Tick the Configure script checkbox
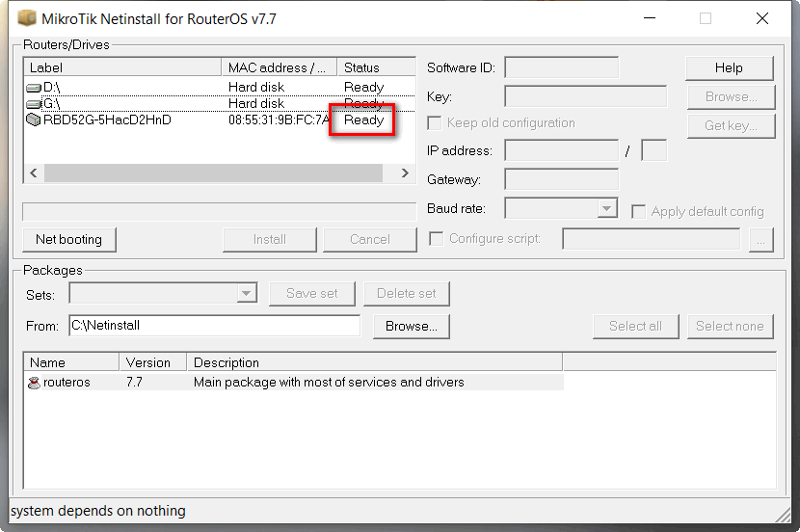The height and width of the screenshot is (532, 800). tap(437, 239)
